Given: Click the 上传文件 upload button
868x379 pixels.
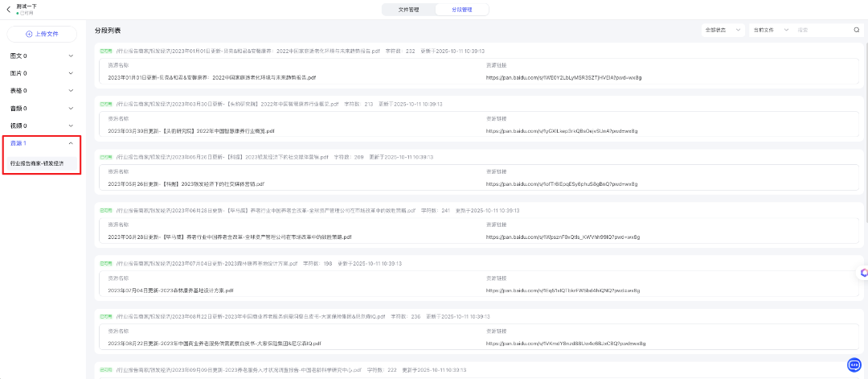Looking at the screenshot, I should pos(42,34).
